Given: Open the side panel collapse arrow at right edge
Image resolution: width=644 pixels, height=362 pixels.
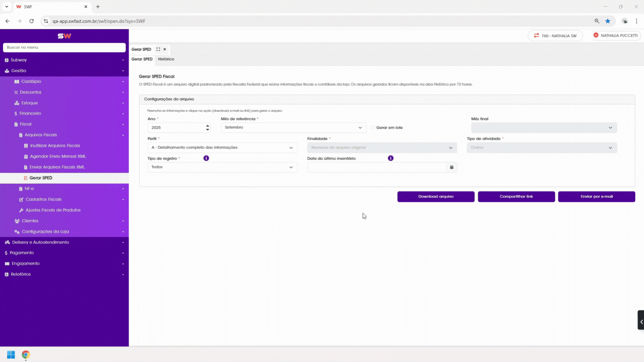Looking at the screenshot, I should coord(641,322).
